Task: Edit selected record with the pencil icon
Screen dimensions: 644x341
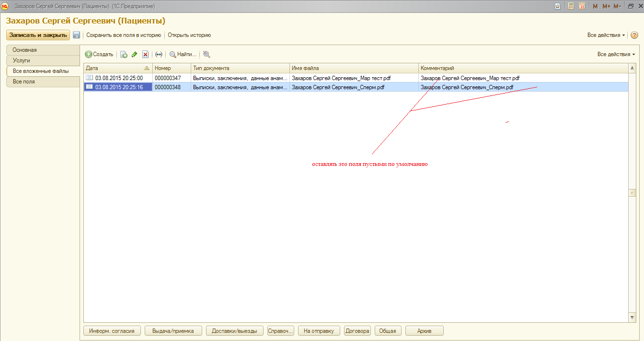Action: pyautogui.click(x=135, y=55)
